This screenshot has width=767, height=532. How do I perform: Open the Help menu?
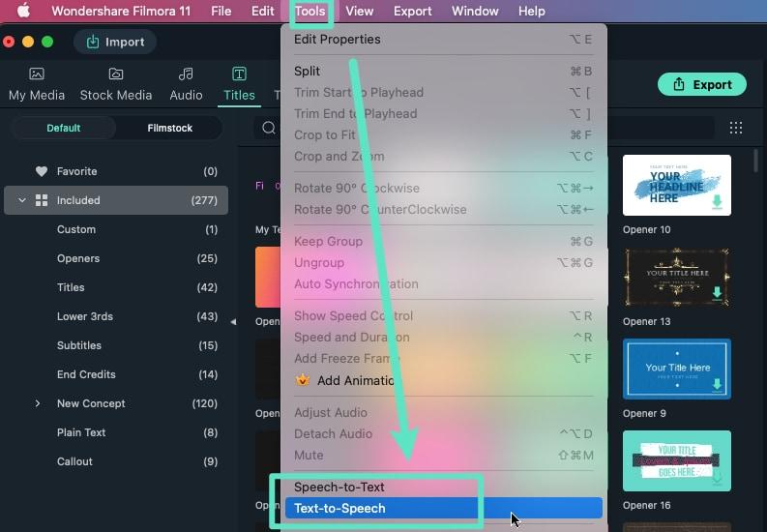tap(532, 11)
